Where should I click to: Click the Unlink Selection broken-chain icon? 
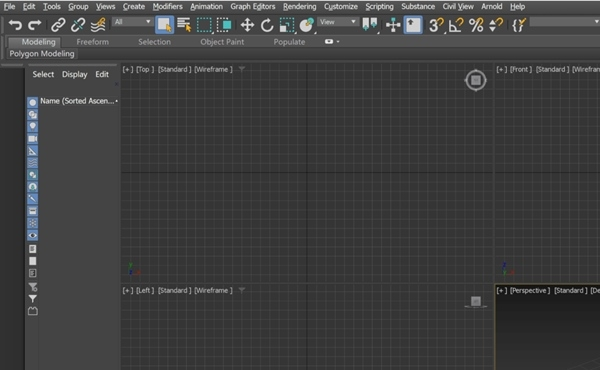(x=78, y=25)
